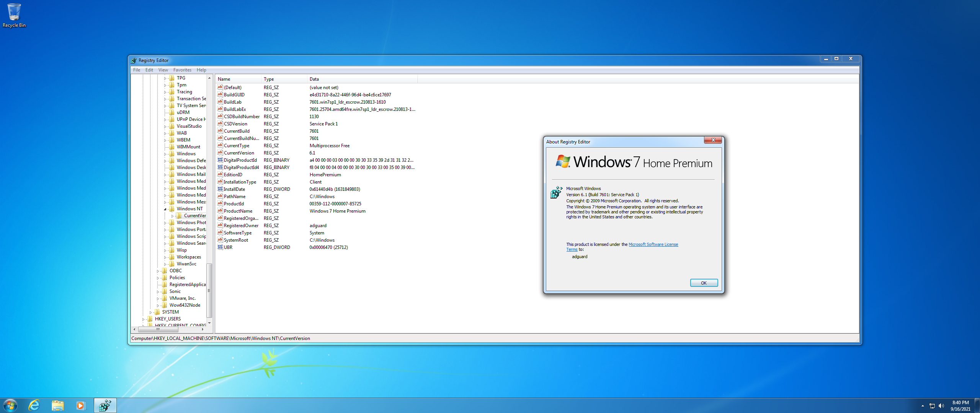The height and width of the screenshot is (413, 980).
Task: Click the EditionID string value icon
Action: click(220, 174)
